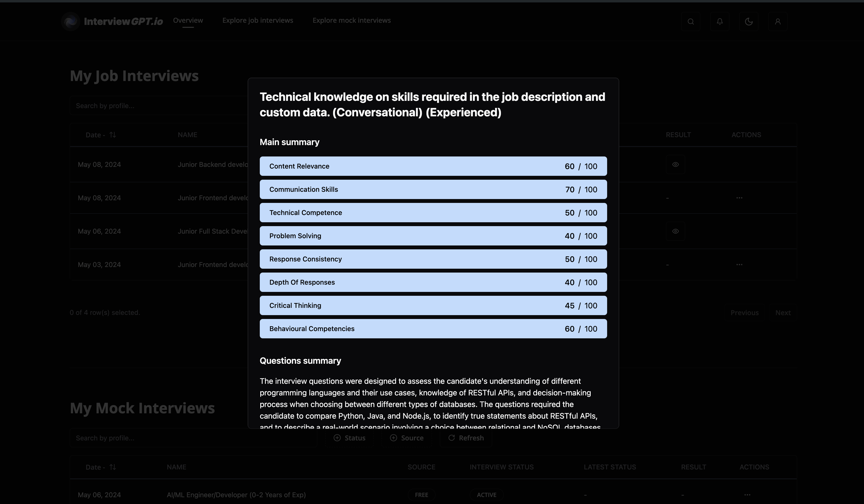Viewport: 864px width, 504px height.
Task: Open actions menu for May 03 interview
Action: [739, 265]
